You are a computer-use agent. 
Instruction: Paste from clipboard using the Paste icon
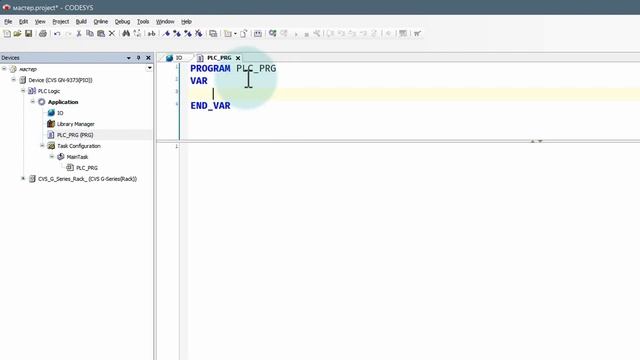coord(101,33)
